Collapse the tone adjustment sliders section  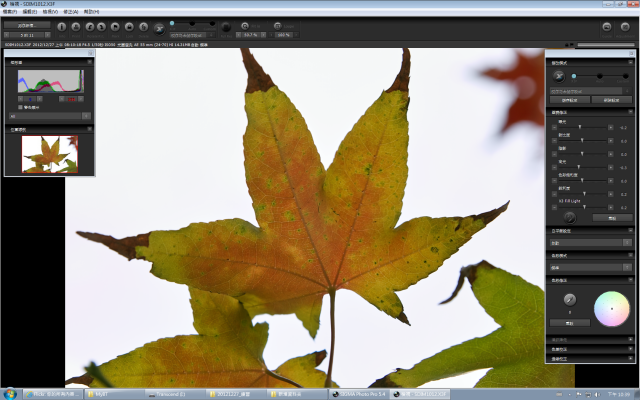click(x=631, y=112)
